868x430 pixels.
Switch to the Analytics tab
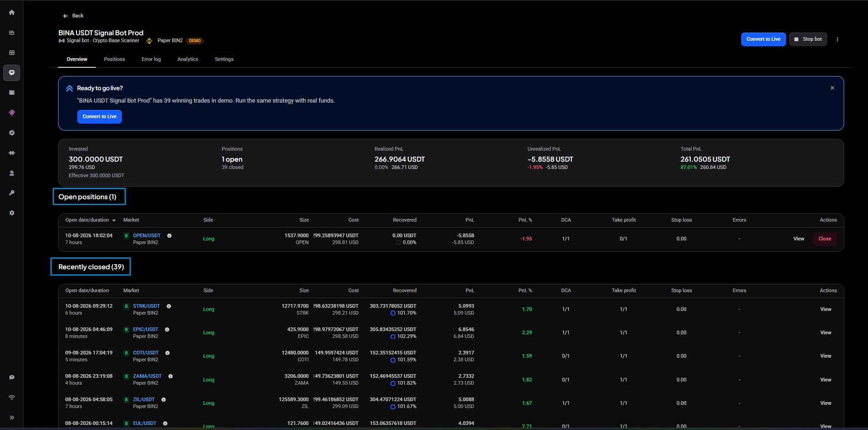click(188, 59)
